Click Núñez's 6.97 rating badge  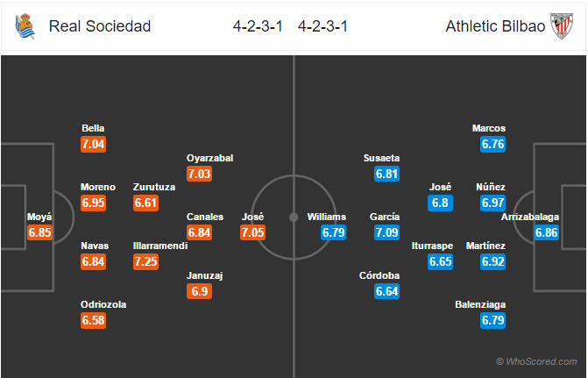click(x=493, y=203)
